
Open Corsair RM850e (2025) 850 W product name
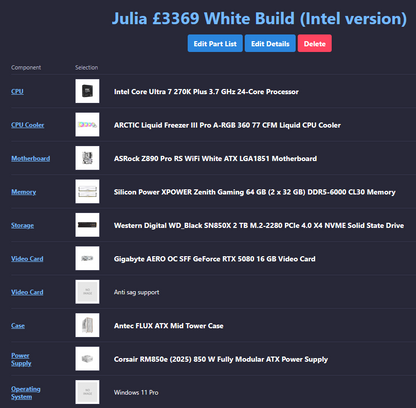221,359
